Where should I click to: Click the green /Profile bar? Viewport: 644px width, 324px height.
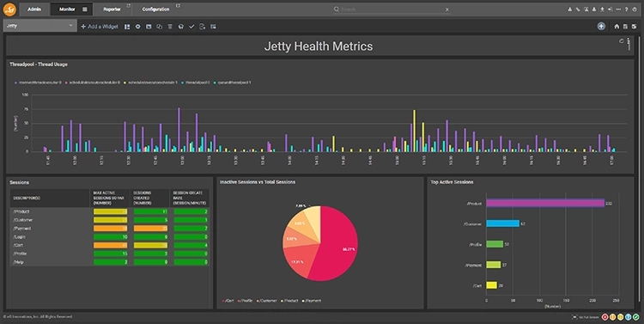(495, 244)
